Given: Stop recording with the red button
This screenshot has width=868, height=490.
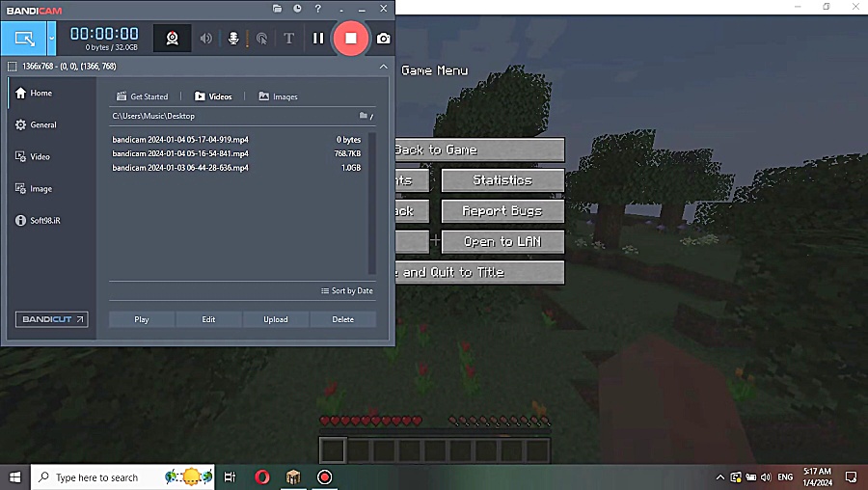Looking at the screenshot, I should [351, 39].
